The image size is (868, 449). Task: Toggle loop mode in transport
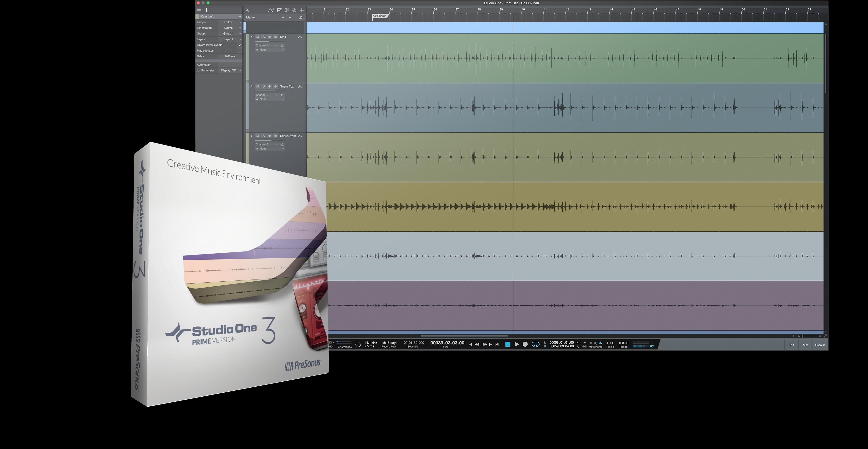(x=536, y=344)
